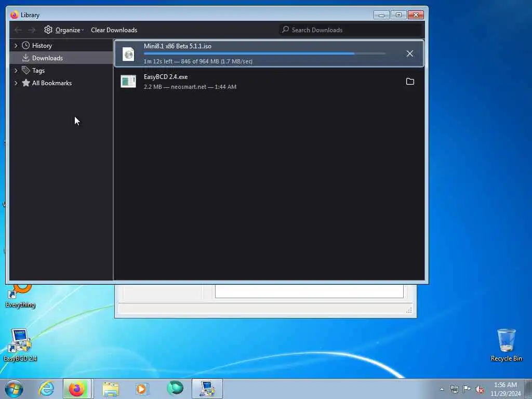Image resolution: width=532 pixels, height=399 pixels.
Task: Click the '2.2 MB — neosmart.net — 1:44 AM' details
Action: tap(190, 87)
